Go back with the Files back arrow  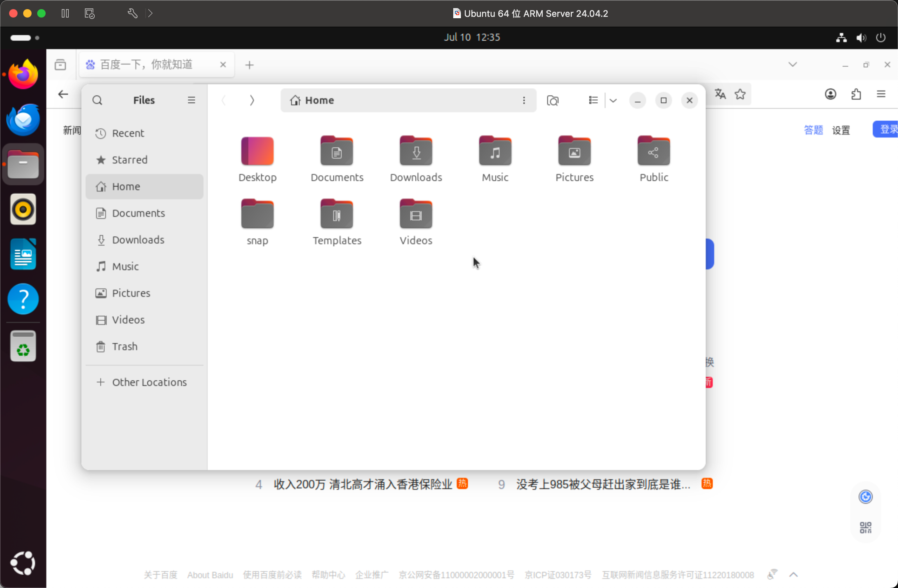pyautogui.click(x=224, y=100)
